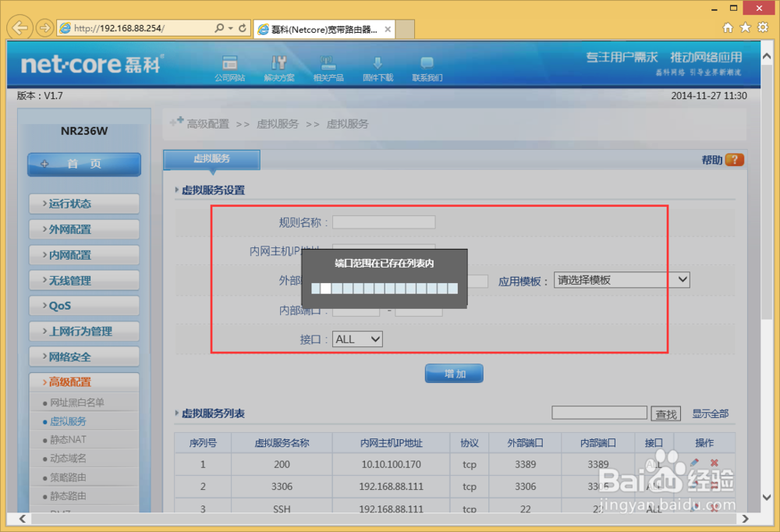Open the 动态域名 submenu item
Viewport: 780px width, 532px height.
[x=68, y=459]
